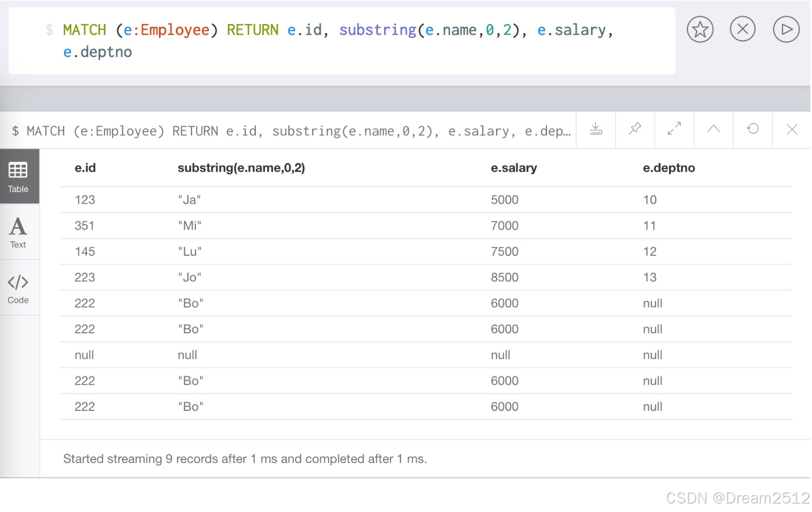Select id cell 145
812x512 pixels.
[85, 251]
